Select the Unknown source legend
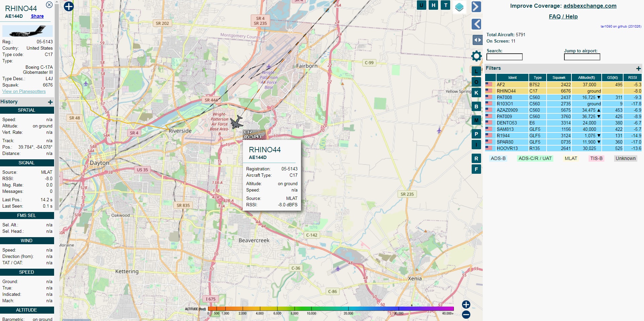This screenshot has width=644, height=321. pos(626,158)
